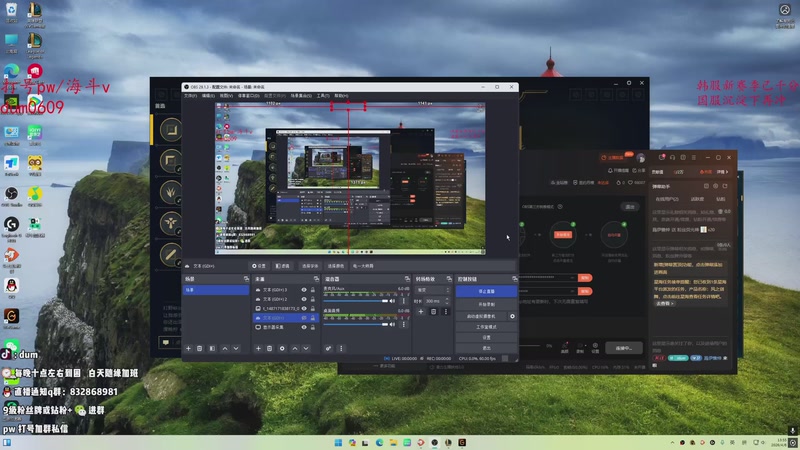
Task: Open the scene transition type dropdown
Action: coord(432,290)
